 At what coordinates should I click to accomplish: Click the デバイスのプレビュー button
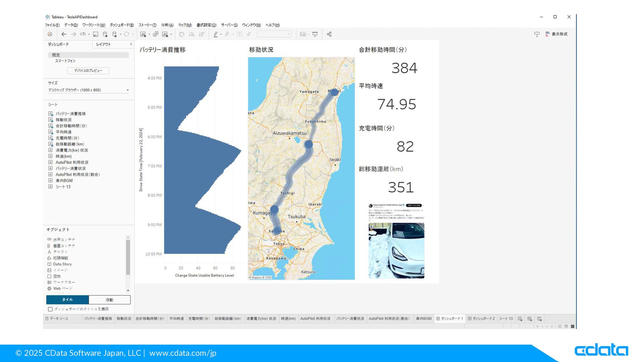click(x=88, y=71)
